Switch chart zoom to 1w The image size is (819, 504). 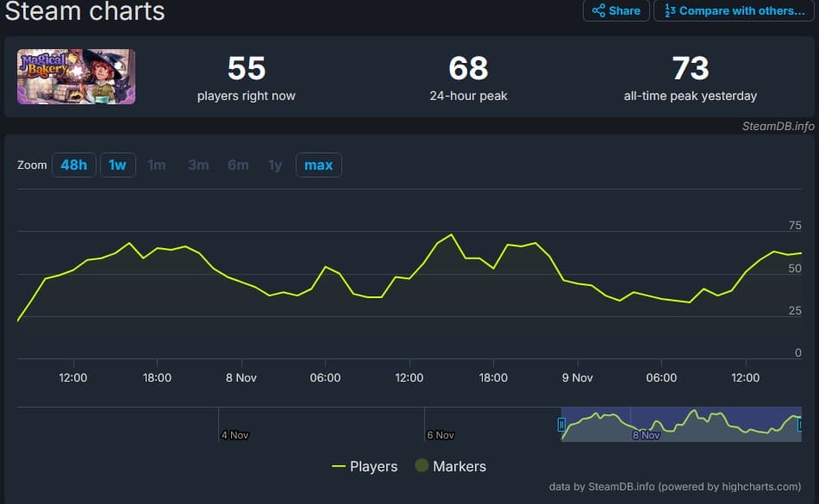coord(118,165)
